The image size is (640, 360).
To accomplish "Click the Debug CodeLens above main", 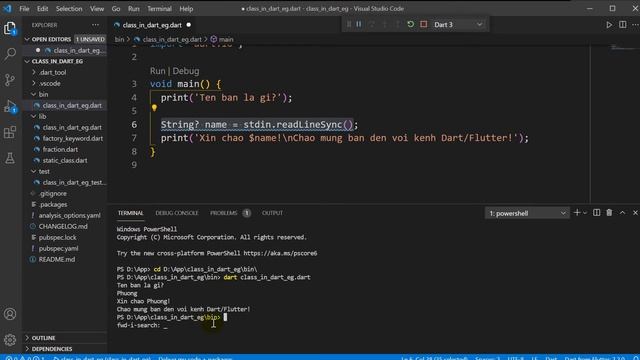I will pos(186,71).
